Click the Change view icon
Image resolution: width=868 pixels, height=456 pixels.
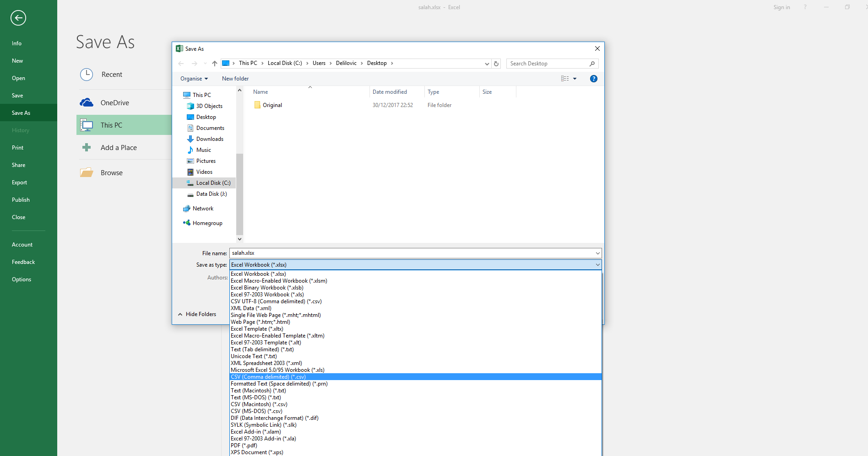(565, 79)
